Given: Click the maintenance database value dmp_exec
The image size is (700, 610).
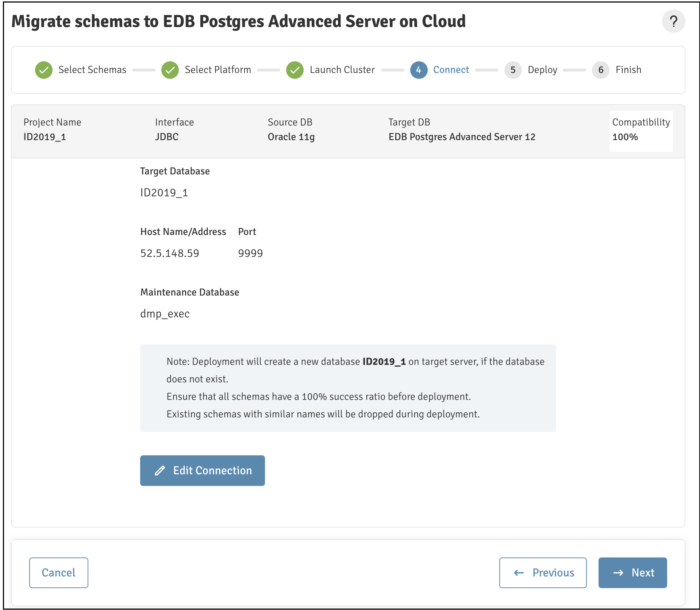Looking at the screenshot, I should click(165, 314).
